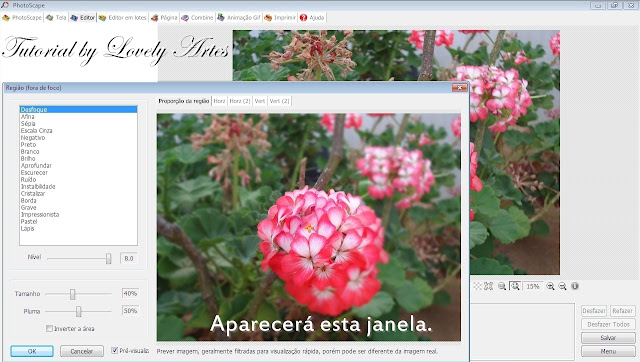Toggle the Pré-visualiz checkbox
640x362 pixels.
[115, 350]
